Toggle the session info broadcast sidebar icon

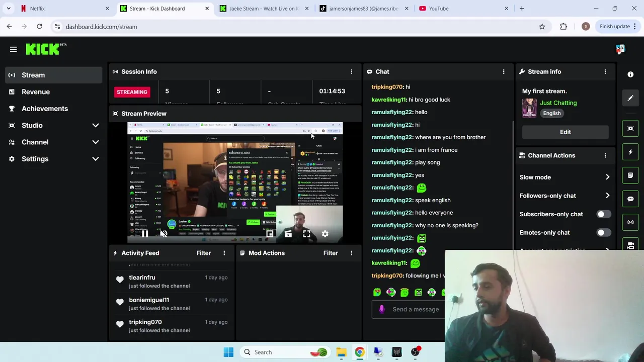click(x=630, y=222)
